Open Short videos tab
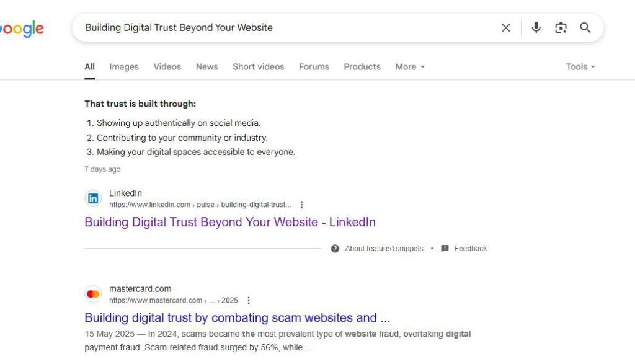This screenshot has height=364, width=635. click(x=259, y=67)
